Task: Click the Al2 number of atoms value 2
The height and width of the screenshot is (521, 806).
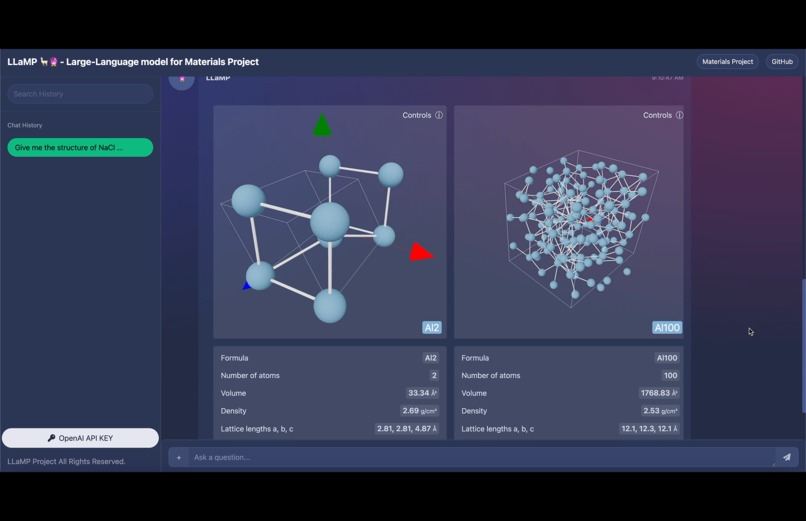Action: [434, 376]
